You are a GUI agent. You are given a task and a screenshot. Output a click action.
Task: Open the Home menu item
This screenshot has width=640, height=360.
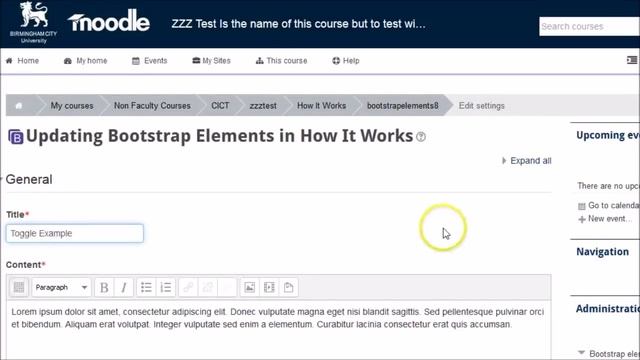click(22, 61)
